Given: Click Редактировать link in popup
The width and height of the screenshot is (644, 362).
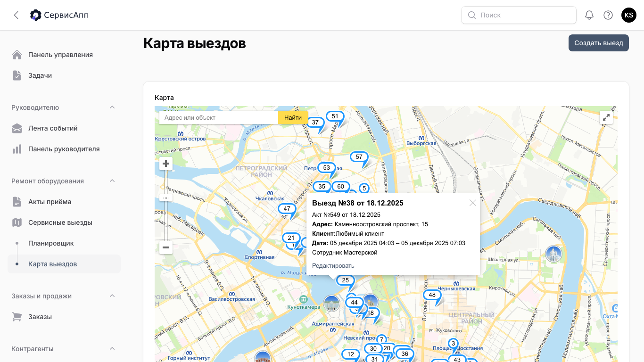Looking at the screenshot, I should pos(333,266).
